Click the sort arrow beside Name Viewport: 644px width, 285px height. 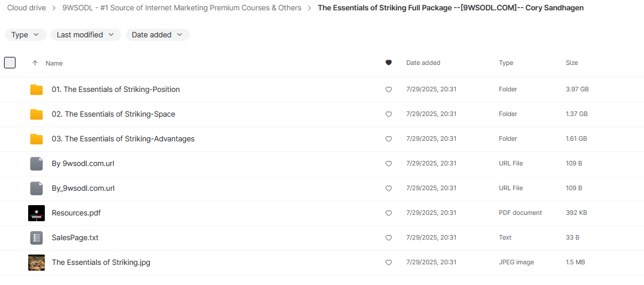[35, 63]
